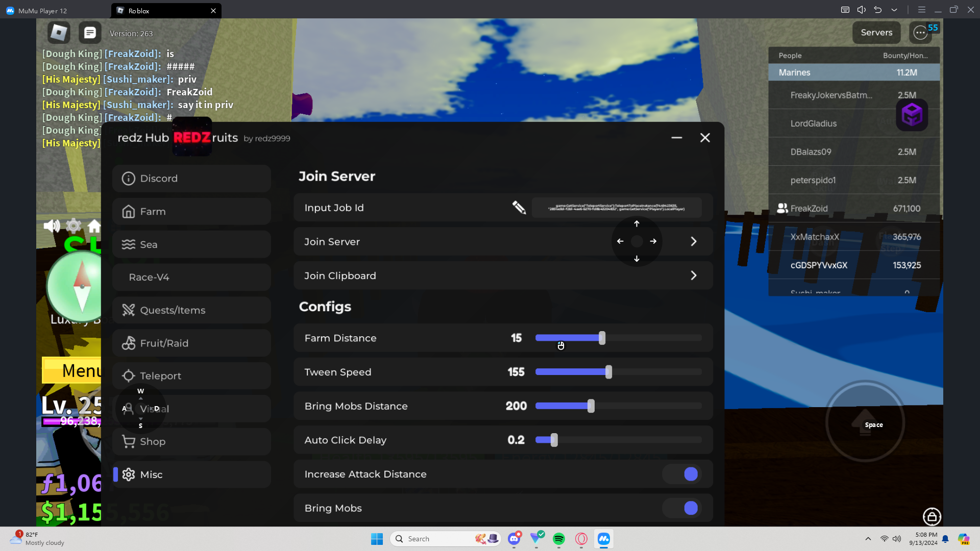The image size is (980, 551).
Task: Open Discord from the taskbar
Action: click(x=514, y=539)
